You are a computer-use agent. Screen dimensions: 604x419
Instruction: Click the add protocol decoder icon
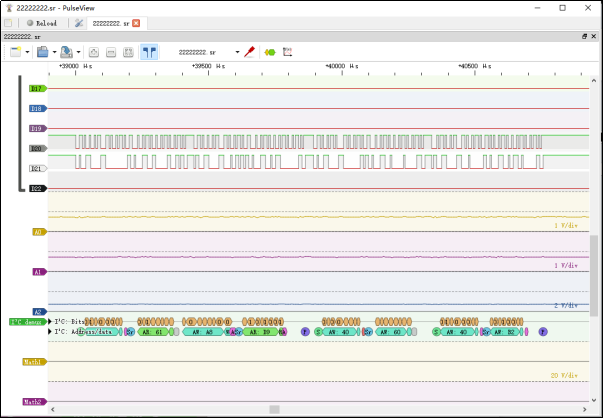[269, 52]
